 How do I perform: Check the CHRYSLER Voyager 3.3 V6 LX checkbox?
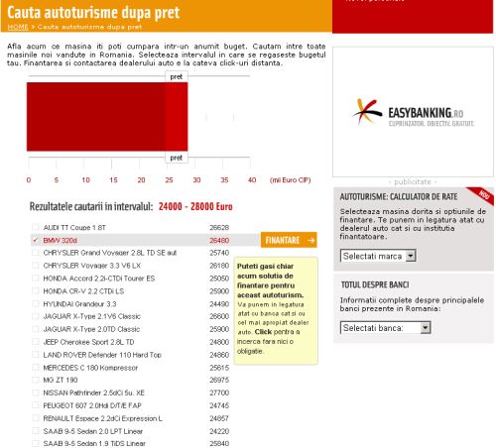pos(35,266)
